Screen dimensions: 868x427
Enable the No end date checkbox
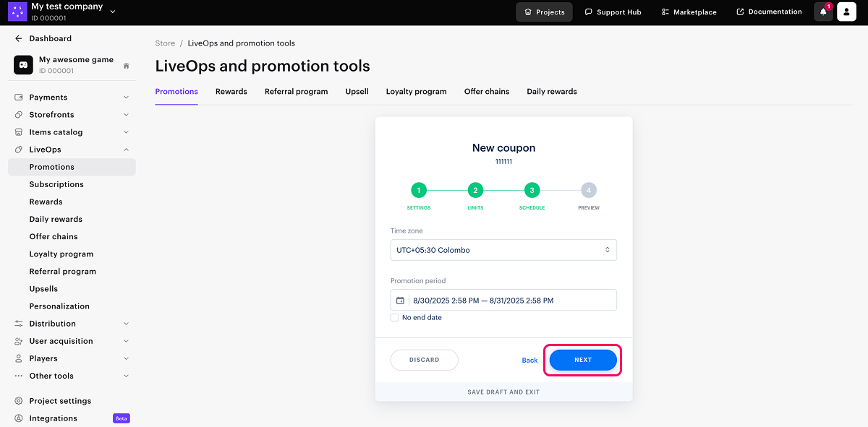394,318
